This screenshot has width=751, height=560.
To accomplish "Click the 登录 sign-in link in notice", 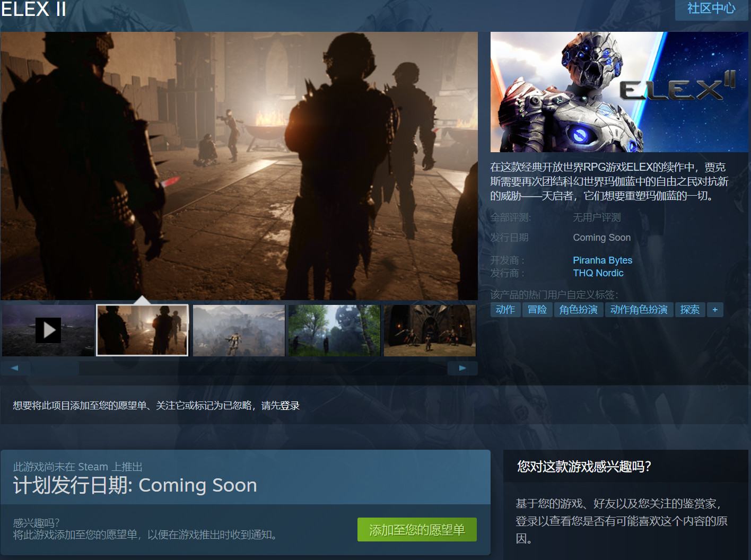I will (x=290, y=406).
